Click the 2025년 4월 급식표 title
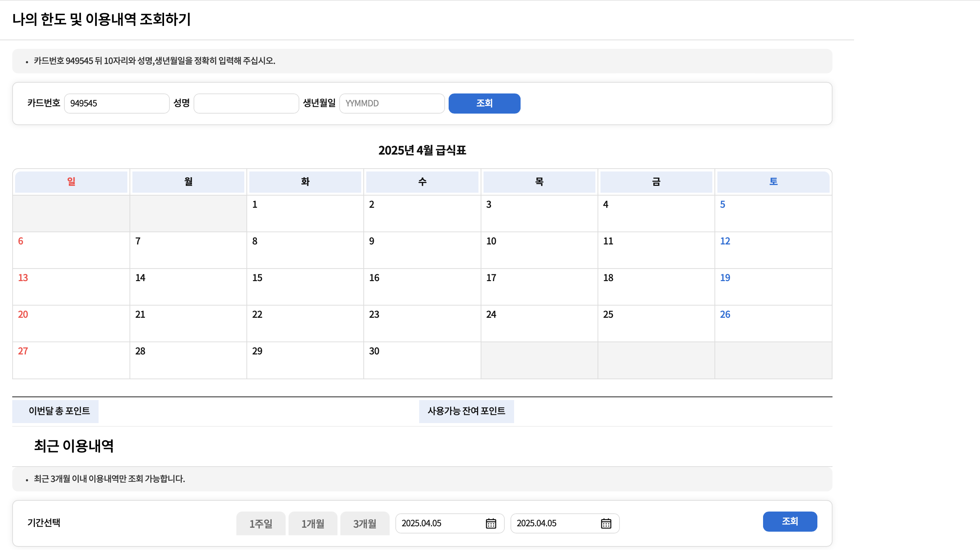This screenshot has width=980, height=550. coord(422,150)
